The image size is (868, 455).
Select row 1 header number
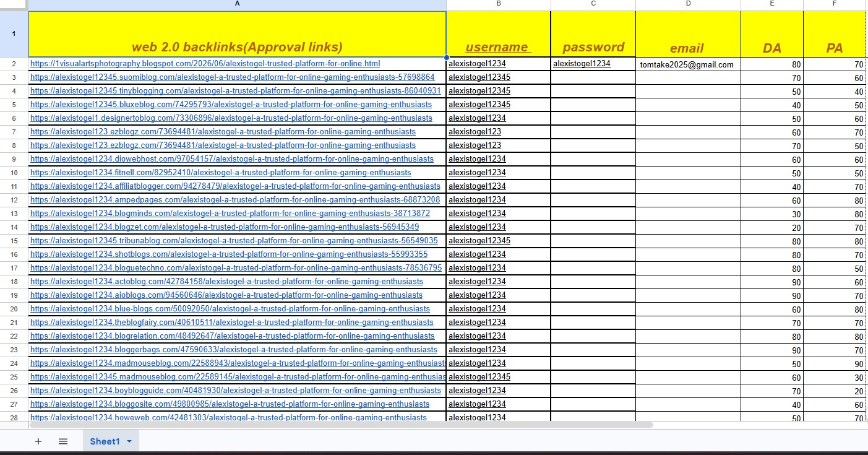pyautogui.click(x=14, y=34)
